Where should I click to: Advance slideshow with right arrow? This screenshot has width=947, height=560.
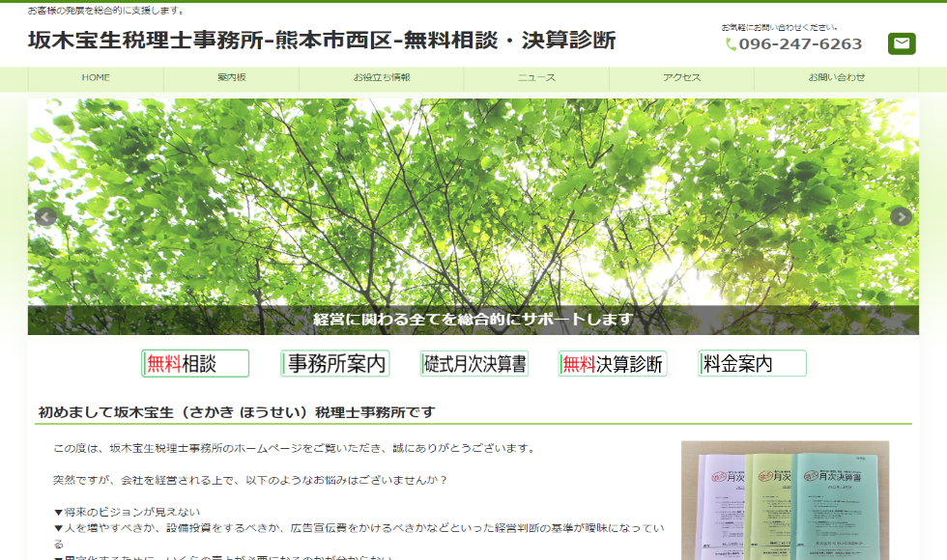(901, 216)
